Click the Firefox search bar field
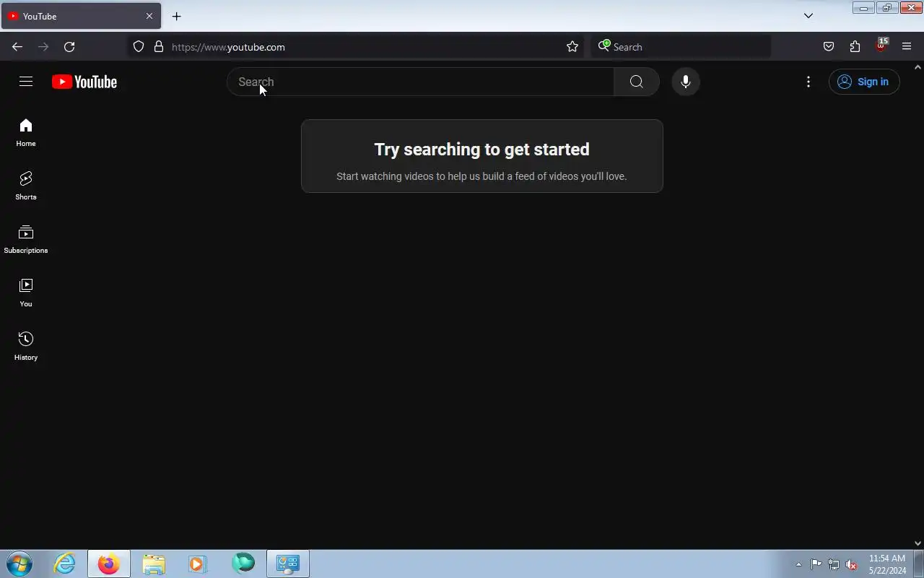Screen dimensions: 924x578 coord(681,47)
